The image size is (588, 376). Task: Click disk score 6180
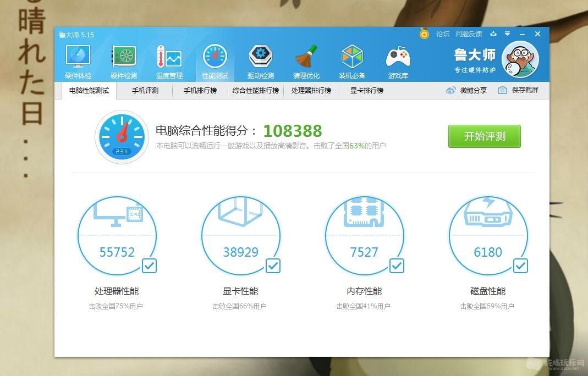point(488,252)
